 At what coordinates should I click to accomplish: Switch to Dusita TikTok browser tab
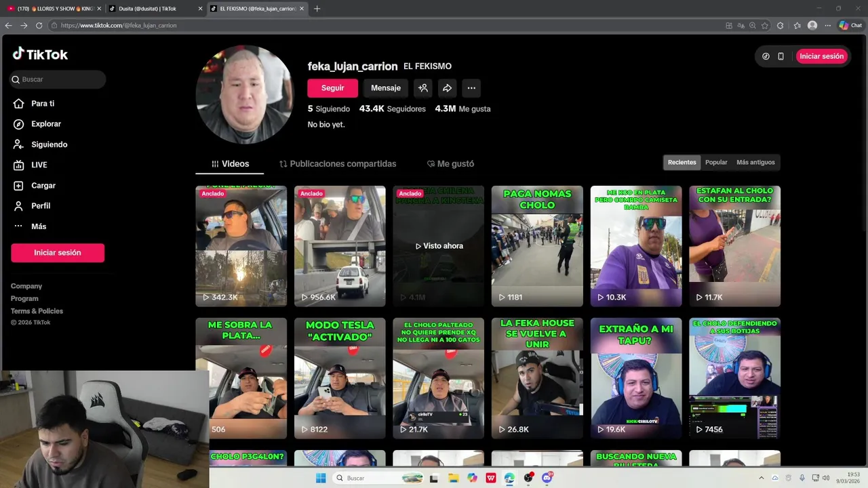point(154,9)
